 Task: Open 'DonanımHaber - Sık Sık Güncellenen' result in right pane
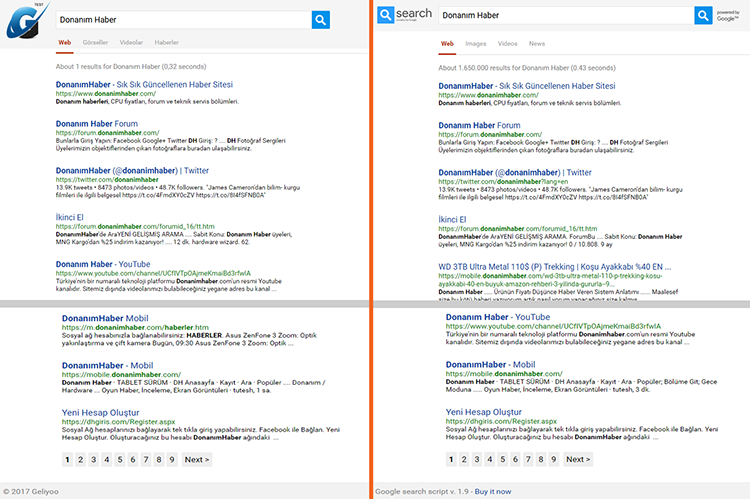tap(527, 86)
